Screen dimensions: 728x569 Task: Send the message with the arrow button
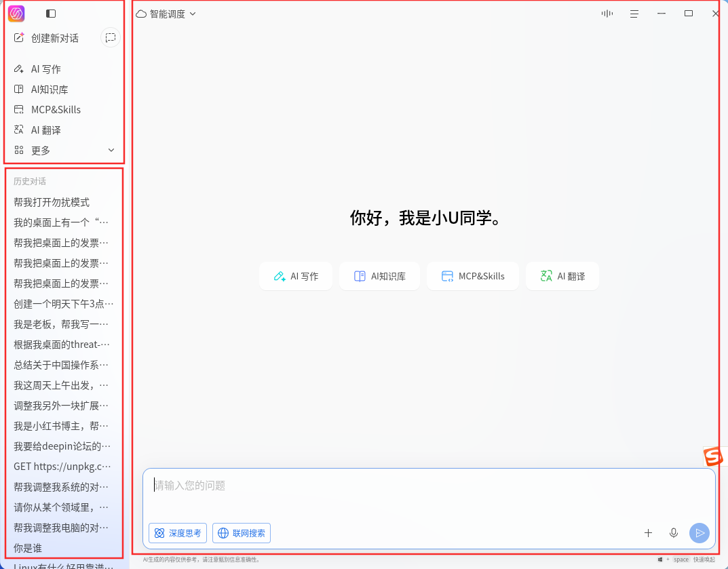[700, 533]
